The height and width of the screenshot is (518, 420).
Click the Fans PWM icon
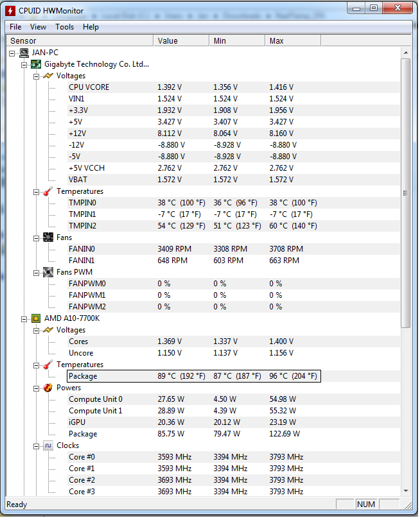(48, 272)
